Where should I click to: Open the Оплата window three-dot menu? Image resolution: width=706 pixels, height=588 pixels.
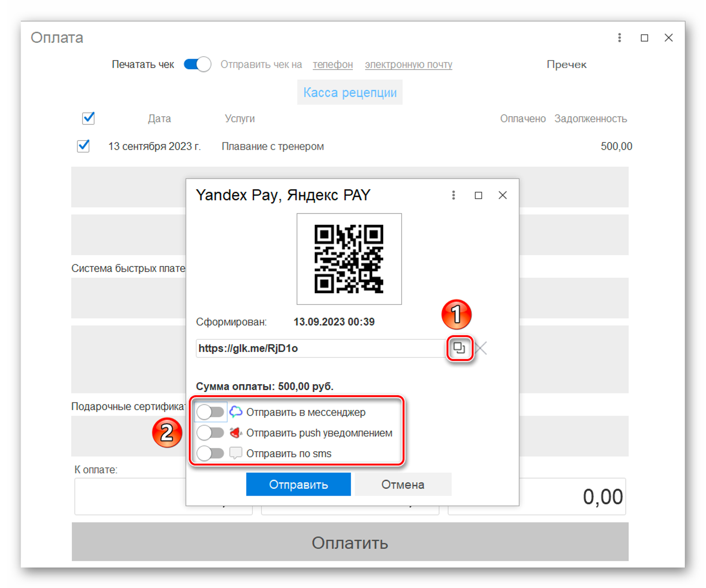(x=620, y=38)
